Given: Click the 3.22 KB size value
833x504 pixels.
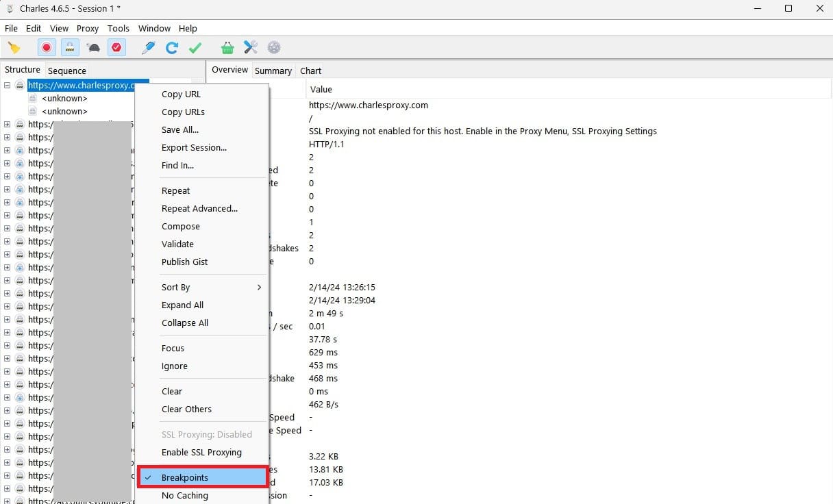Looking at the screenshot, I should (x=324, y=456).
